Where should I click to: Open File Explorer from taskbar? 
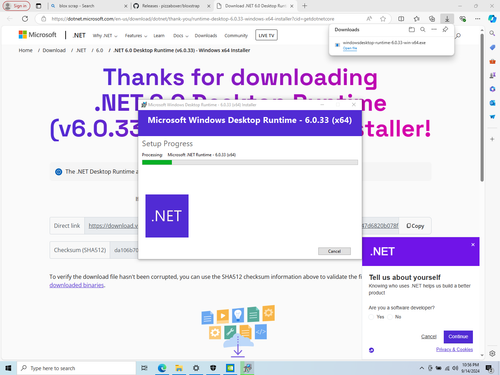(x=179, y=368)
